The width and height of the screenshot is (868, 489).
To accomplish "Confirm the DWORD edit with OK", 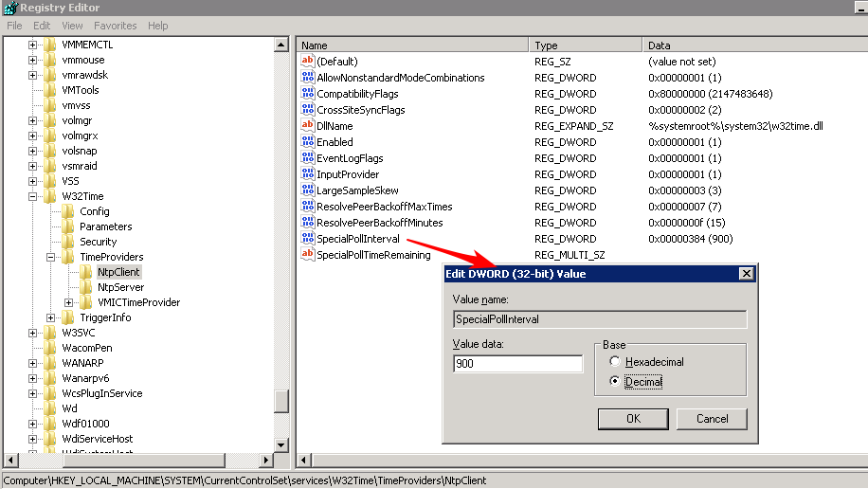I will tap(633, 418).
